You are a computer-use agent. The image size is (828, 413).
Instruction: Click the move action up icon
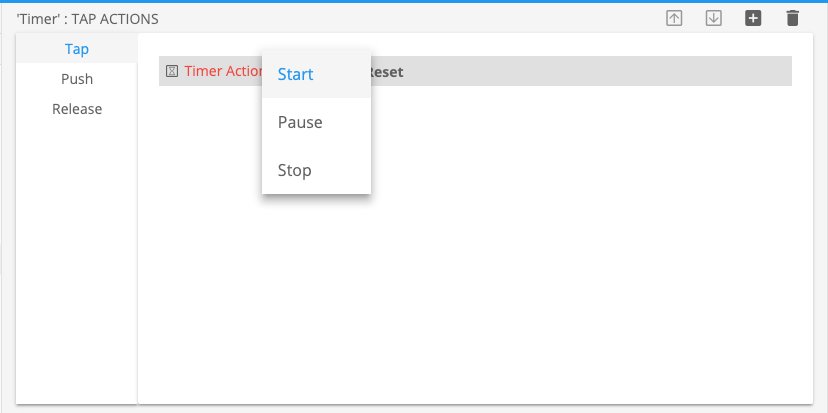point(675,18)
